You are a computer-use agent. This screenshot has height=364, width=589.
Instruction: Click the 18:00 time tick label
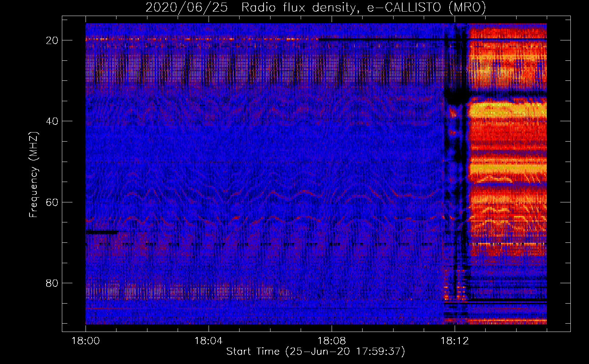click(86, 341)
